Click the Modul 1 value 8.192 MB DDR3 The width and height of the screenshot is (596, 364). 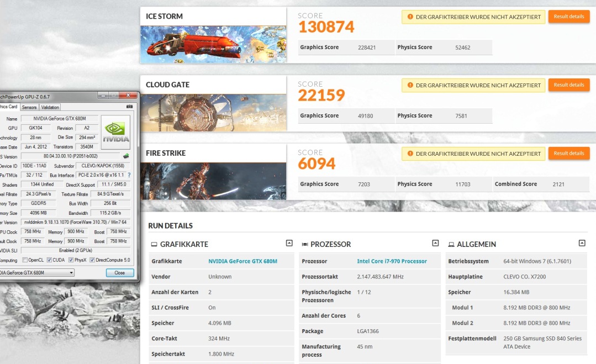pyautogui.click(x=537, y=308)
